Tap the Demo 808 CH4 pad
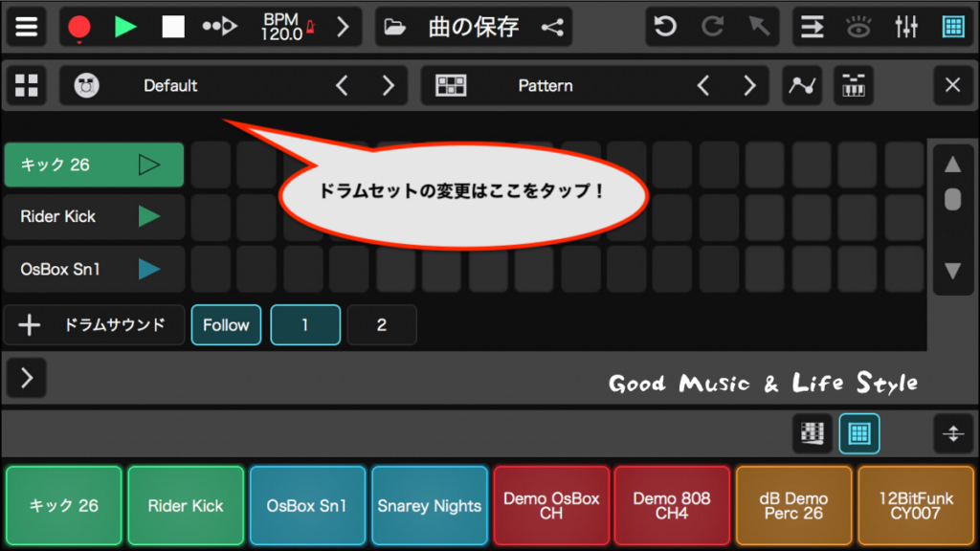The height and width of the screenshot is (551, 980). pyautogui.click(x=672, y=505)
